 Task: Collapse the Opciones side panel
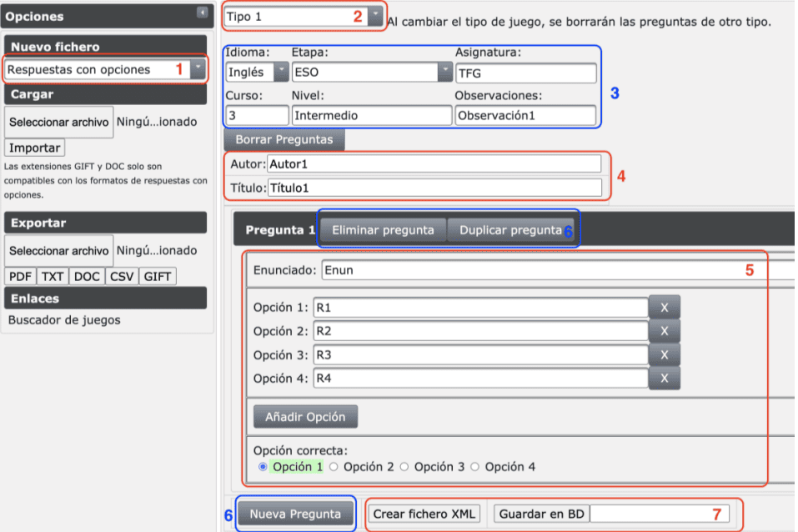coord(201,13)
